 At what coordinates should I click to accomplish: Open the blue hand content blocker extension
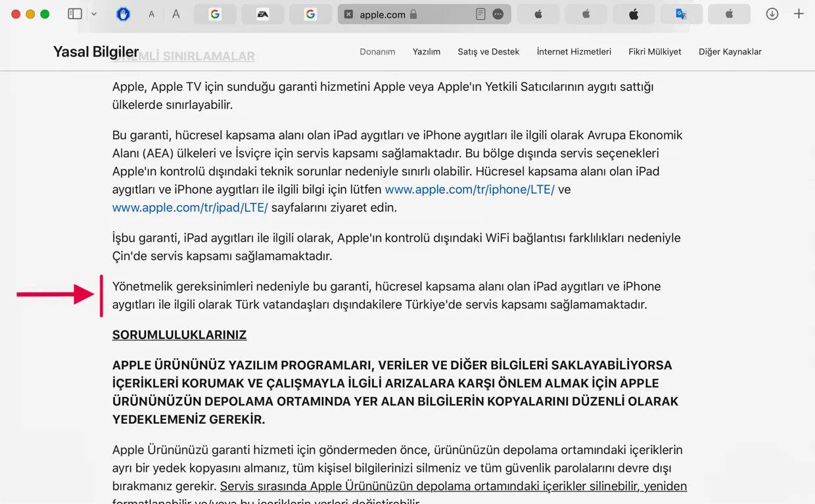click(x=123, y=14)
